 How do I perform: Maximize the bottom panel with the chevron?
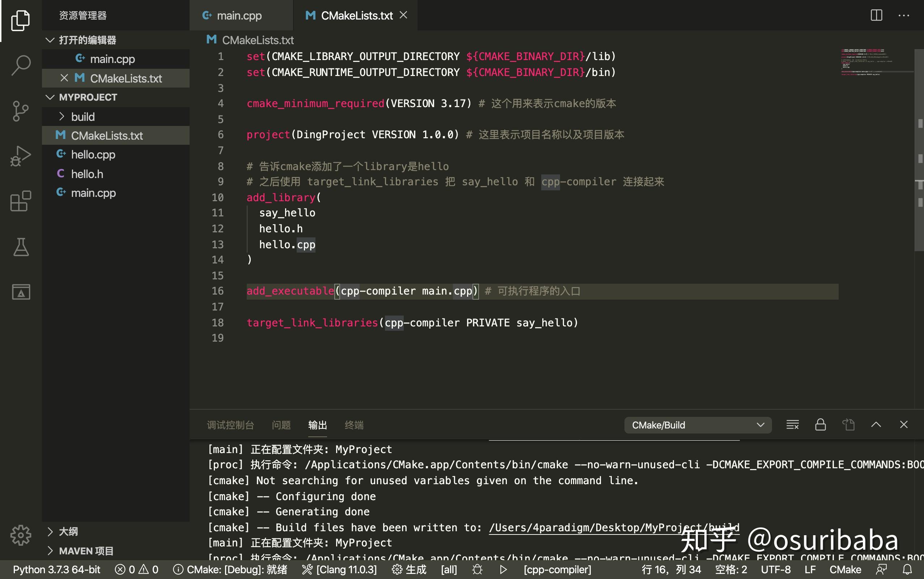(876, 425)
